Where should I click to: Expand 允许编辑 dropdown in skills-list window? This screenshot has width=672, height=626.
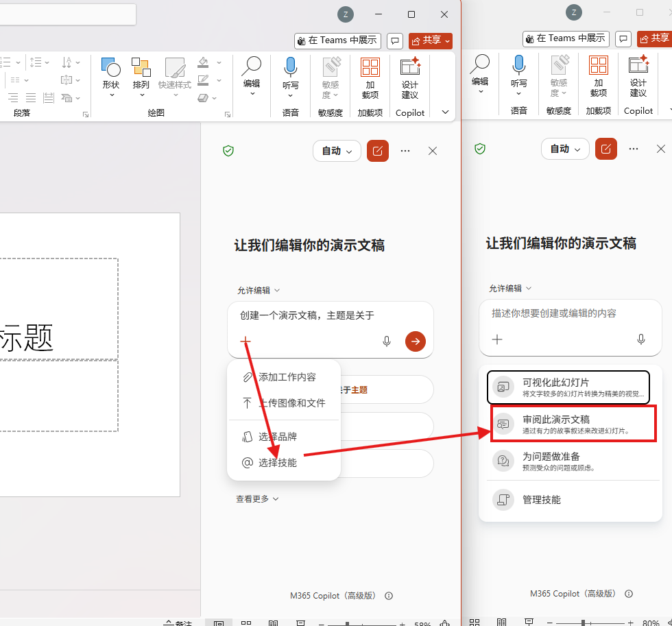(x=510, y=289)
